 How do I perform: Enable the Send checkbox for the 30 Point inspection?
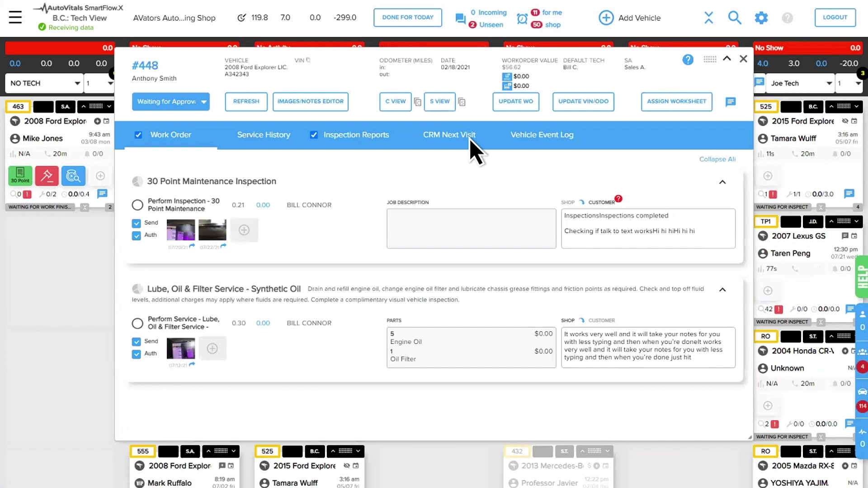(x=137, y=223)
